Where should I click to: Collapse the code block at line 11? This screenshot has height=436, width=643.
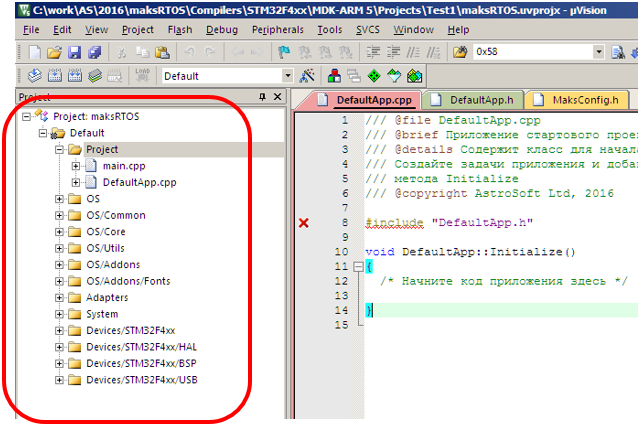[358, 267]
